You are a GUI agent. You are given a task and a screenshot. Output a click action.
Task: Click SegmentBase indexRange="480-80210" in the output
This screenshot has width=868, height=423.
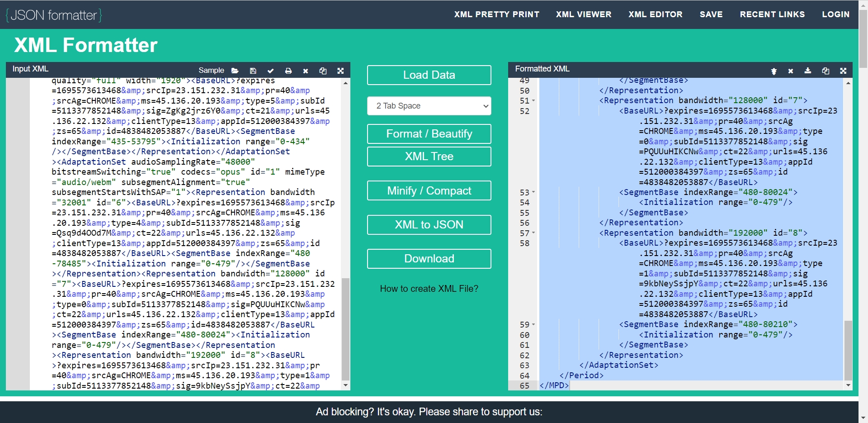click(x=708, y=324)
